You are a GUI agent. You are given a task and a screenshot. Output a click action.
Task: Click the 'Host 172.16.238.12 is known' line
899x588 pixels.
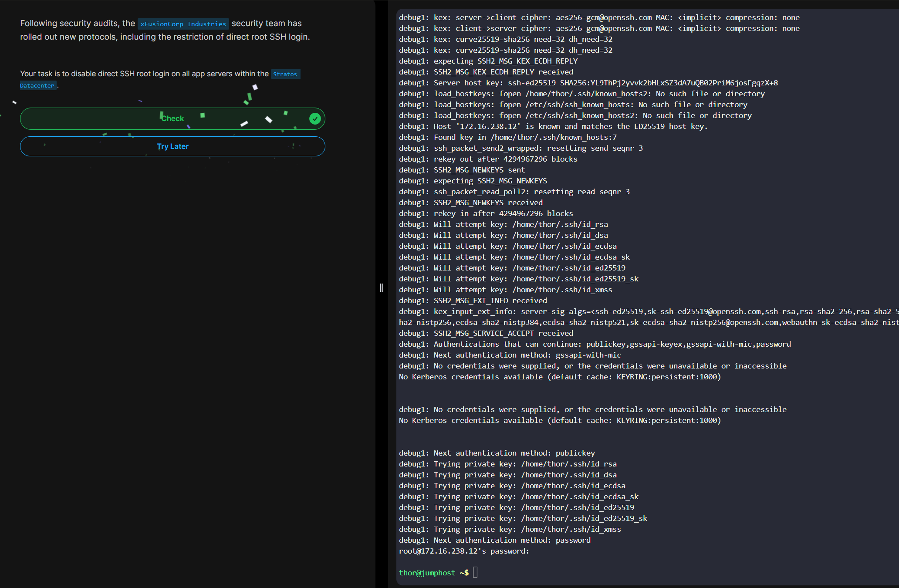click(553, 126)
